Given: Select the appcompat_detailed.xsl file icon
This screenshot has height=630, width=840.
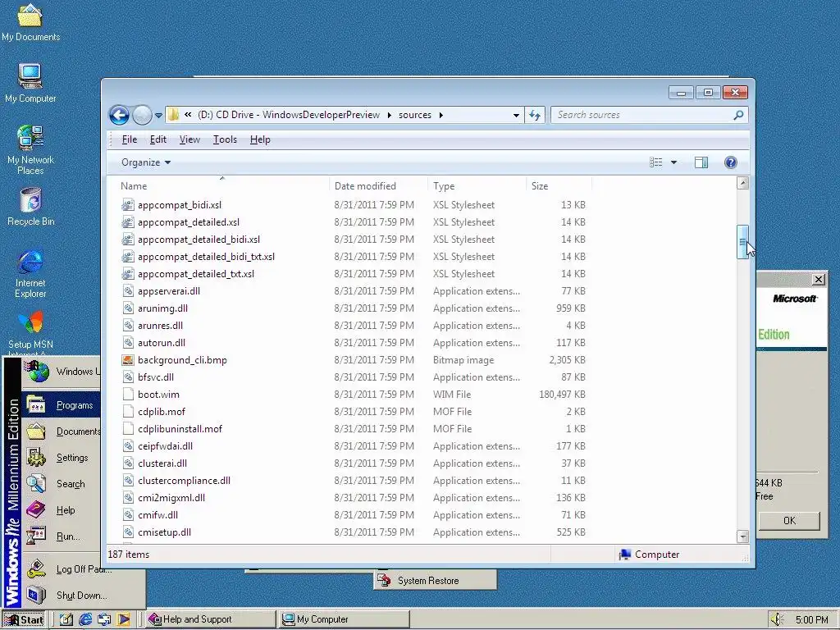Looking at the screenshot, I should point(127,221).
